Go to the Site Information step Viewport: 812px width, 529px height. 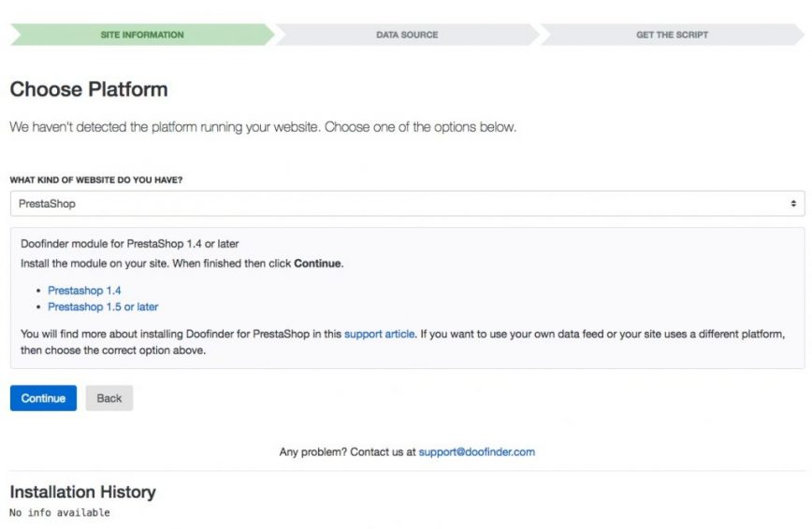coord(142,35)
